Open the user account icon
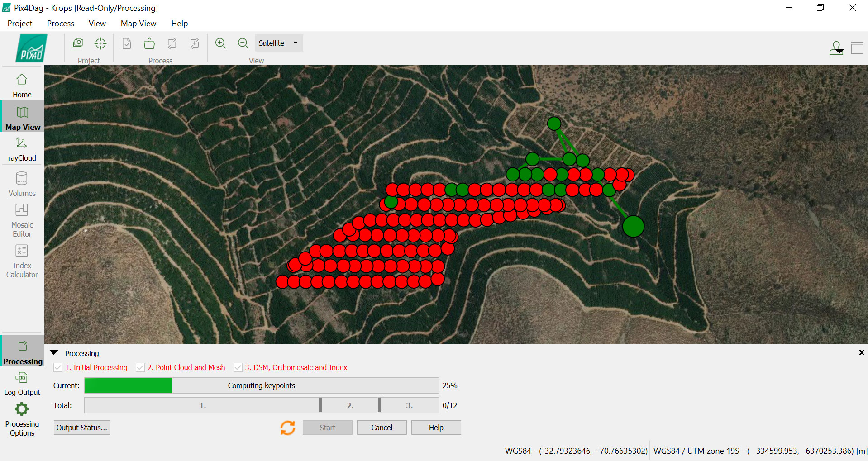The width and height of the screenshot is (868, 461). point(836,48)
